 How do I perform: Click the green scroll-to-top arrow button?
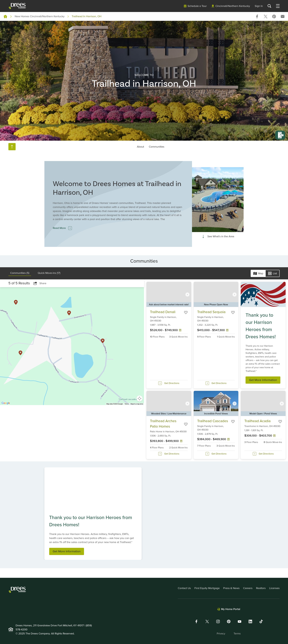tap(12, 147)
